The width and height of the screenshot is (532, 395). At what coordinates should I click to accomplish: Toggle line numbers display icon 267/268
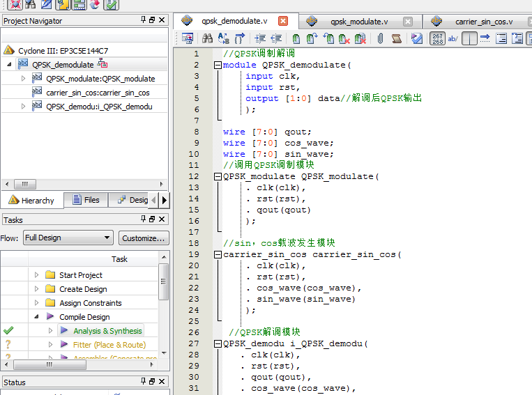click(437, 39)
